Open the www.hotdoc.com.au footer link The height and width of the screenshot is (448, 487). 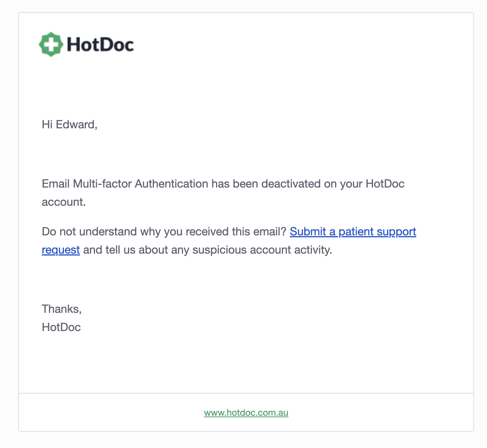coord(246,413)
